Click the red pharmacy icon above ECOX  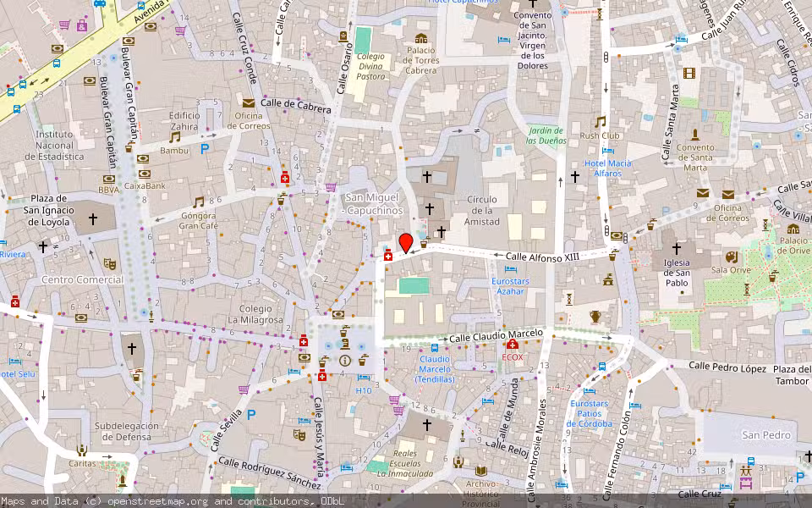513,345
